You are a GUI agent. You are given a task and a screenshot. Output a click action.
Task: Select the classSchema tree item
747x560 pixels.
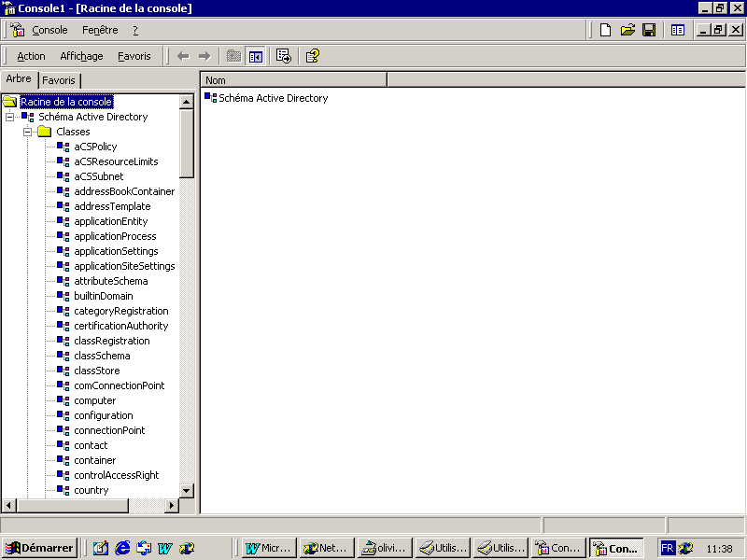(102, 356)
